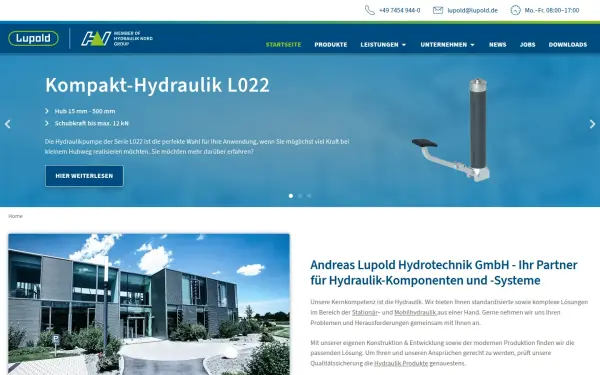Go to Startseite menu item
The height and width of the screenshot is (375, 600).
pyautogui.click(x=284, y=44)
